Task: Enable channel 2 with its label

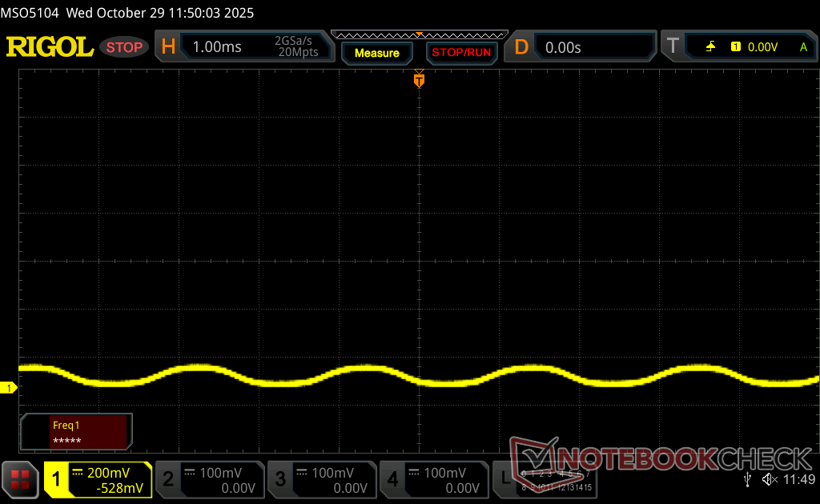Action: [168, 479]
